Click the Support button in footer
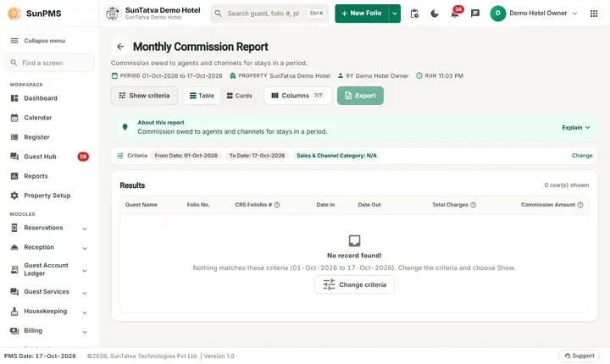The image size is (610, 364). point(579,356)
